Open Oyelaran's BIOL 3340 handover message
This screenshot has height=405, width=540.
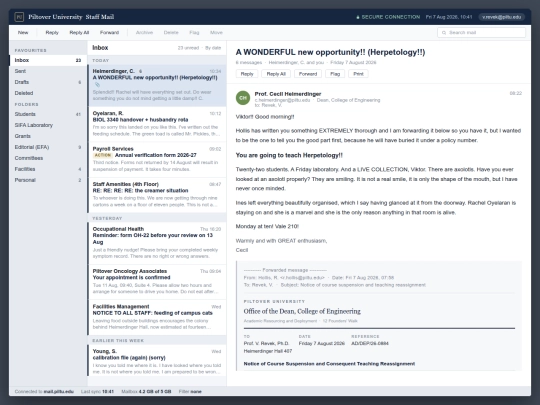tap(157, 124)
